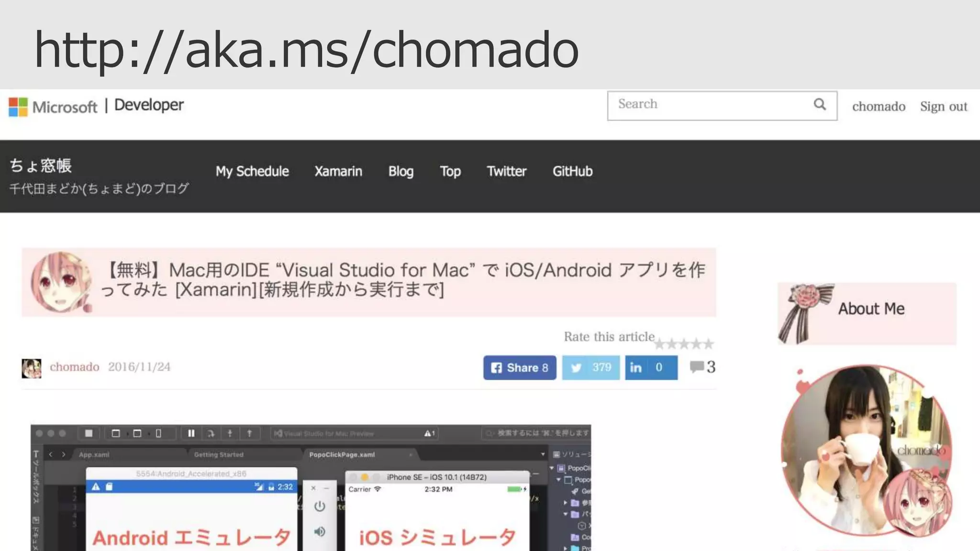Share the article on Facebook

pyautogui.click(x=519, y=367)
